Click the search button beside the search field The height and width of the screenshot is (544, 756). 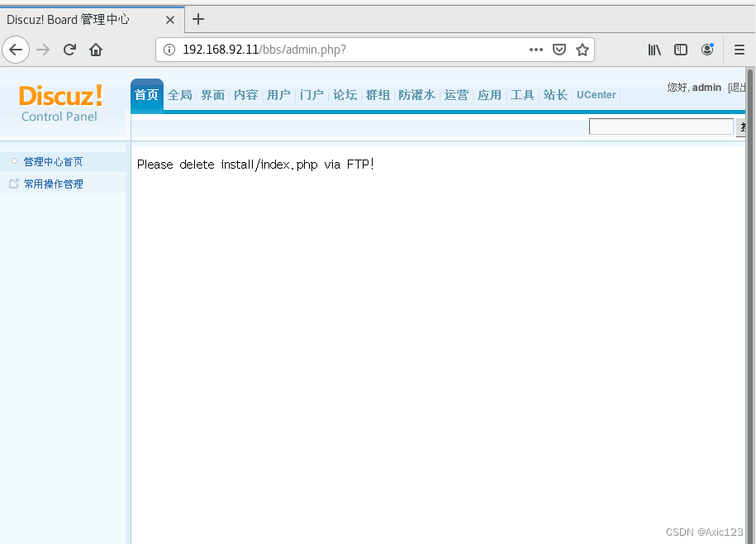[741, 127]
